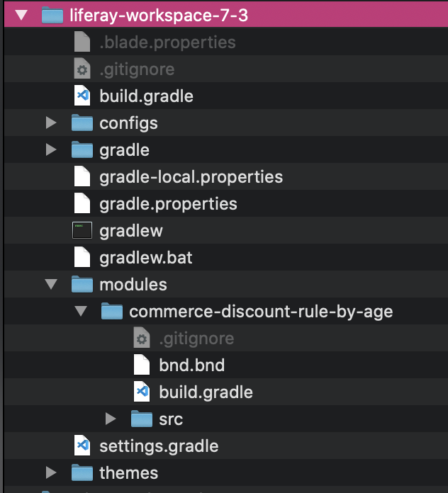The height and width of the screenshot is (493, 448).
Task: Click the gradlew.bat file icon
Action: [x=82, y=257]
